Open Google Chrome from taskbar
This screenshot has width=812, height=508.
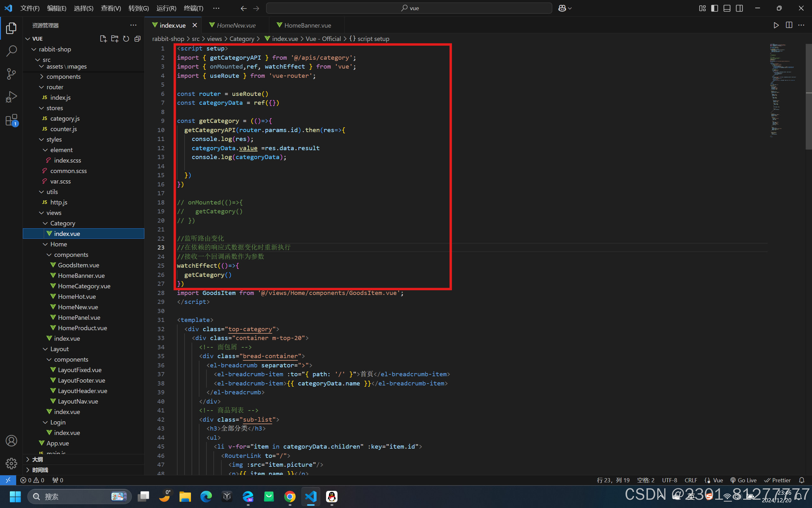point(290,496)
